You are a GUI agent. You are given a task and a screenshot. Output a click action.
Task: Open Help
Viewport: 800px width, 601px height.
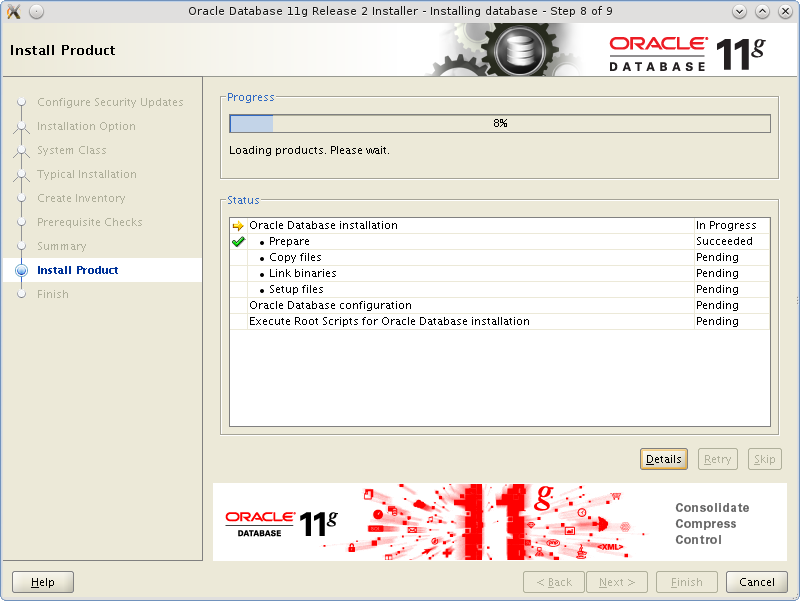pyautogui.click(x=42, y=582)
